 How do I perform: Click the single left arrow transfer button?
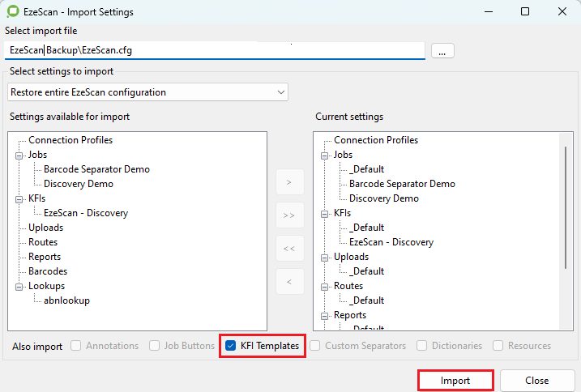pyautogui.click(x=289, y=281)
